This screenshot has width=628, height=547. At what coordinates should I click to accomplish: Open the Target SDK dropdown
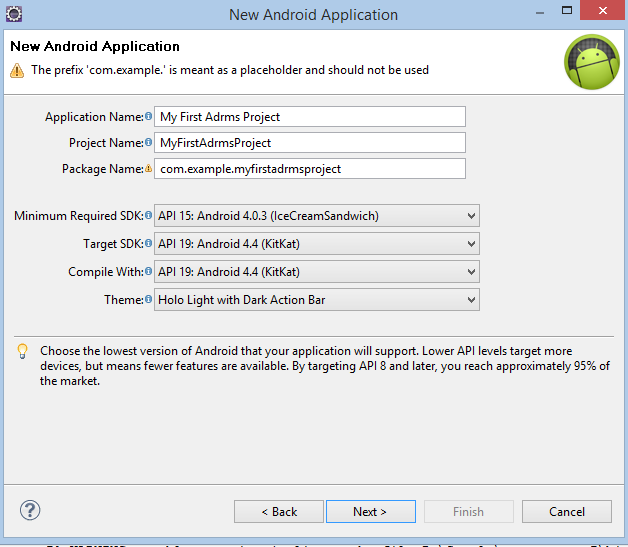pos(317,243)
